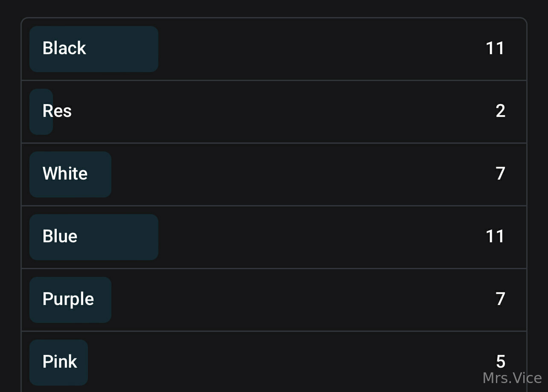Pick the Pink poll option label
The width and height of the screenshot is (548, 392).
(60, 362)
